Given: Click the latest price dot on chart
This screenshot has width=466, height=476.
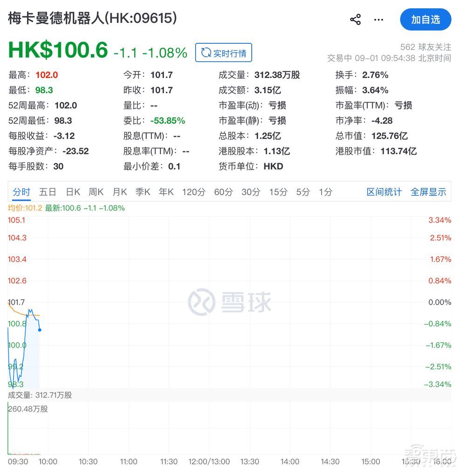Looking at the screenshot, I should pos(40,330).
